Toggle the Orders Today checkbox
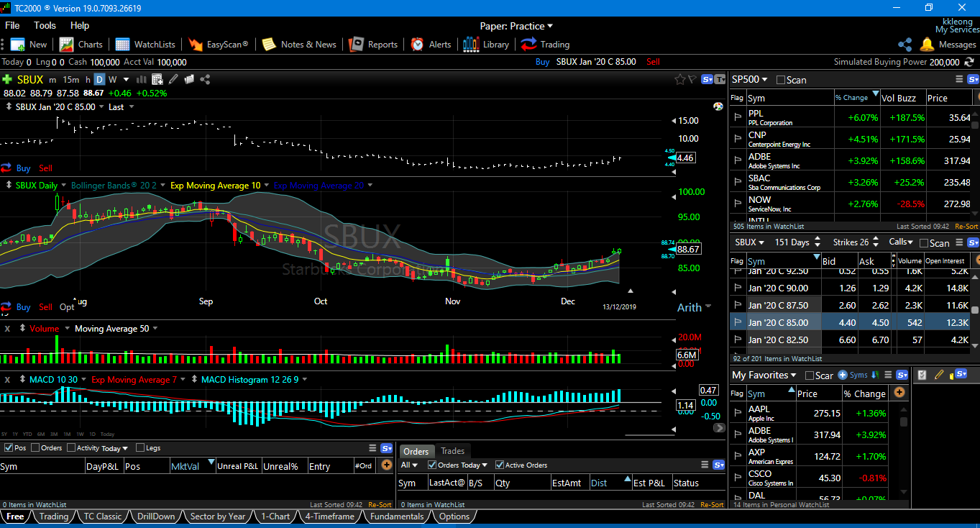The width and height of the screenshot is (980, 528). [x=432, y=465]
